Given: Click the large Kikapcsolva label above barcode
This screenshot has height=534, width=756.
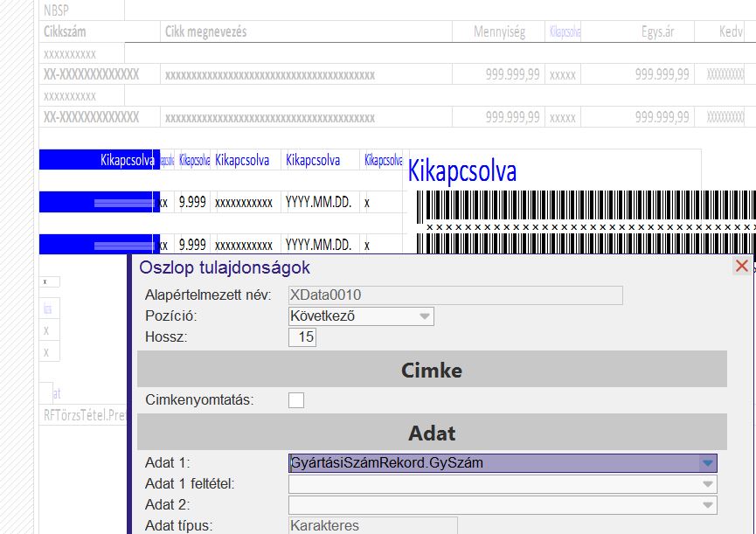Looking at the screenshot, I should pyautogui.click(x=461, y=171).
